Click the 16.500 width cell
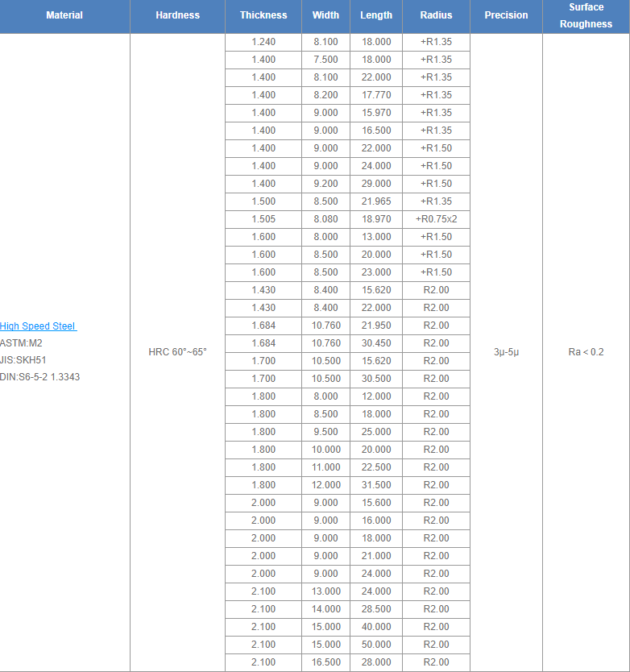 click(x=325, y=662)
